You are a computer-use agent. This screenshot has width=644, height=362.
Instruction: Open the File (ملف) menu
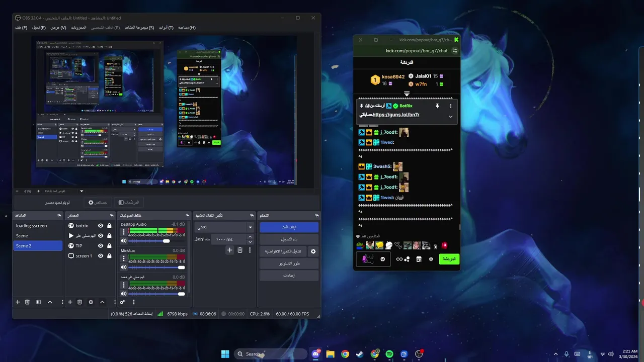click(21, 28)
